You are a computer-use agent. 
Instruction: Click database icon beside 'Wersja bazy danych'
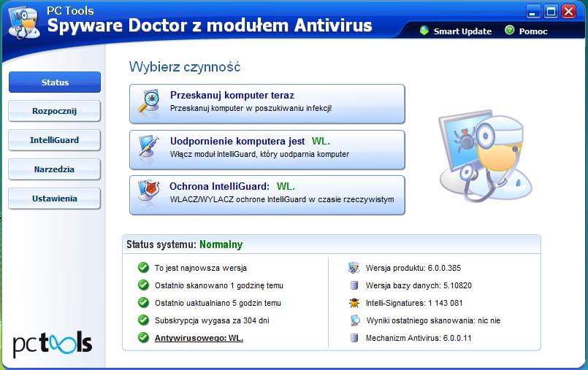coord(354,285)
